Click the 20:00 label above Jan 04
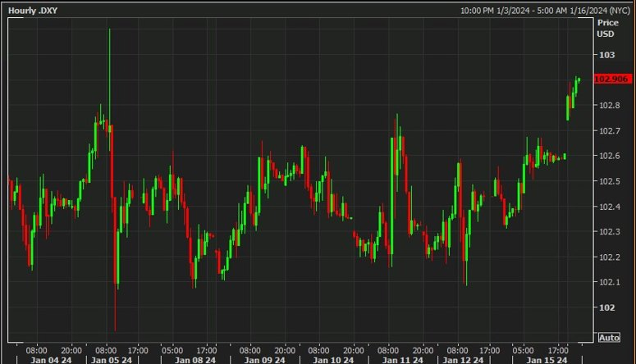Image resolution: width=636 pixels, height=364 pixels. coord(71,350)
